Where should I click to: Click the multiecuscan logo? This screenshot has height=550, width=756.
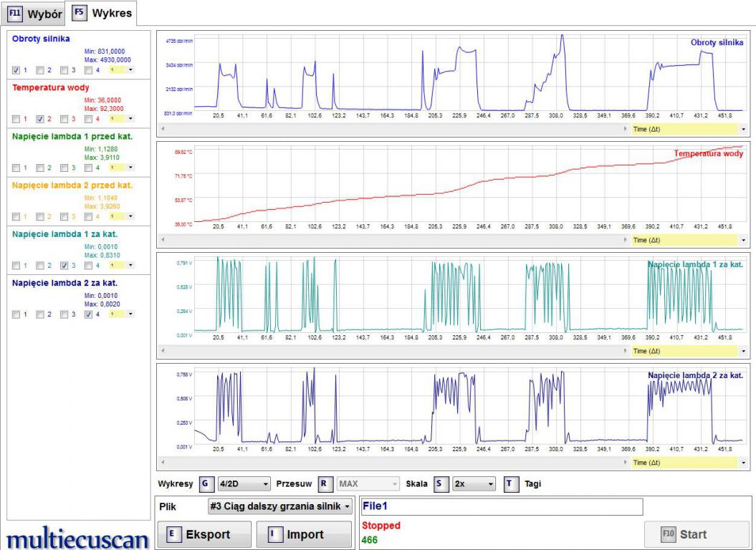click(78, 537)
